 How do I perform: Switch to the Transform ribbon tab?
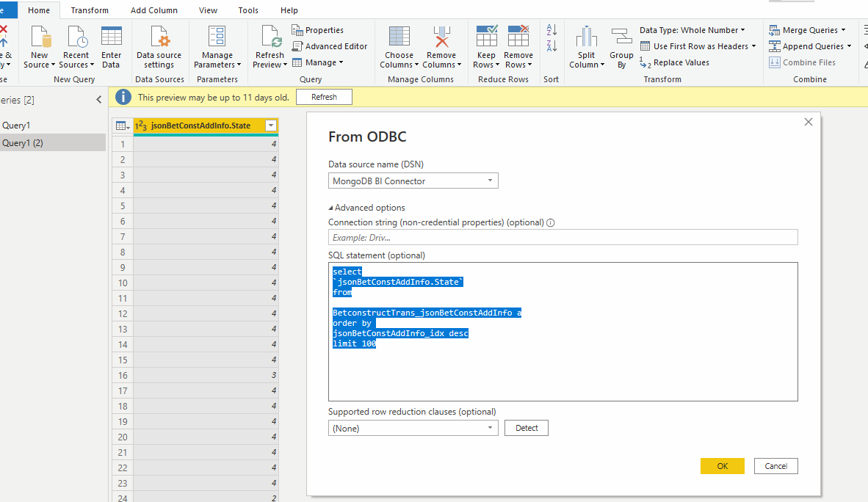pos(90,10)
